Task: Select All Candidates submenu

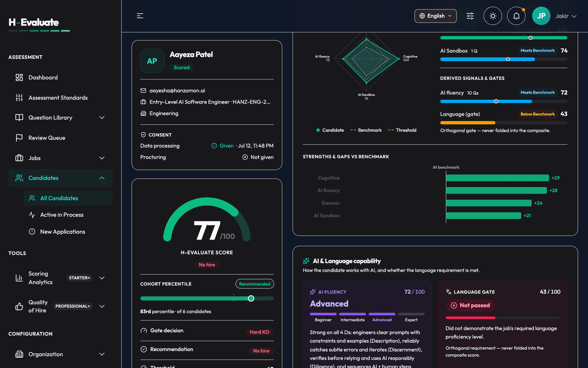Action: click(68, 198)
